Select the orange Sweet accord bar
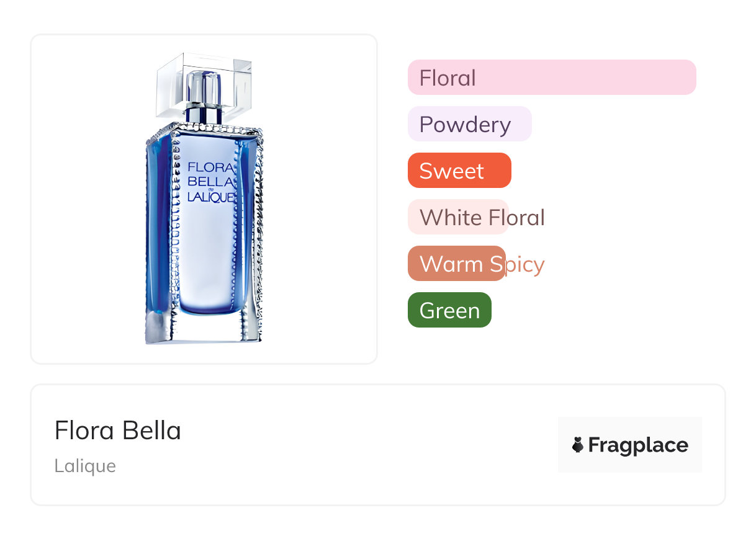 pyautogui.click(x=459, y=171)
